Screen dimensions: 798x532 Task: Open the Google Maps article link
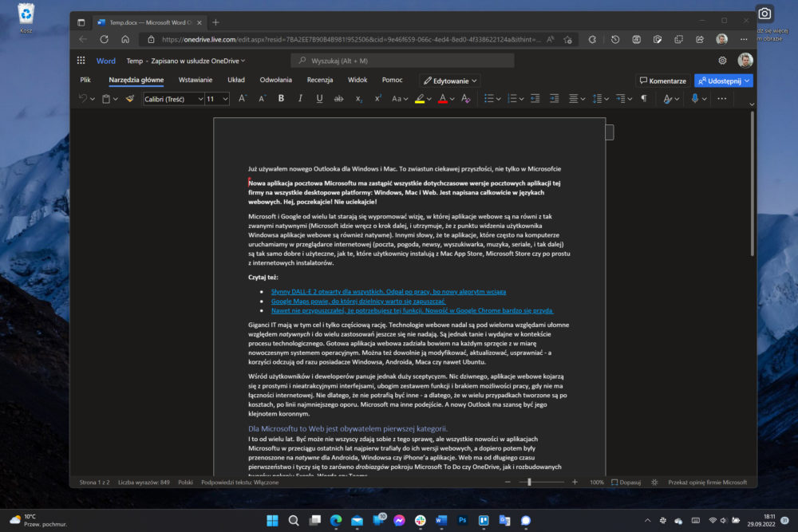(x=358, y=301)
